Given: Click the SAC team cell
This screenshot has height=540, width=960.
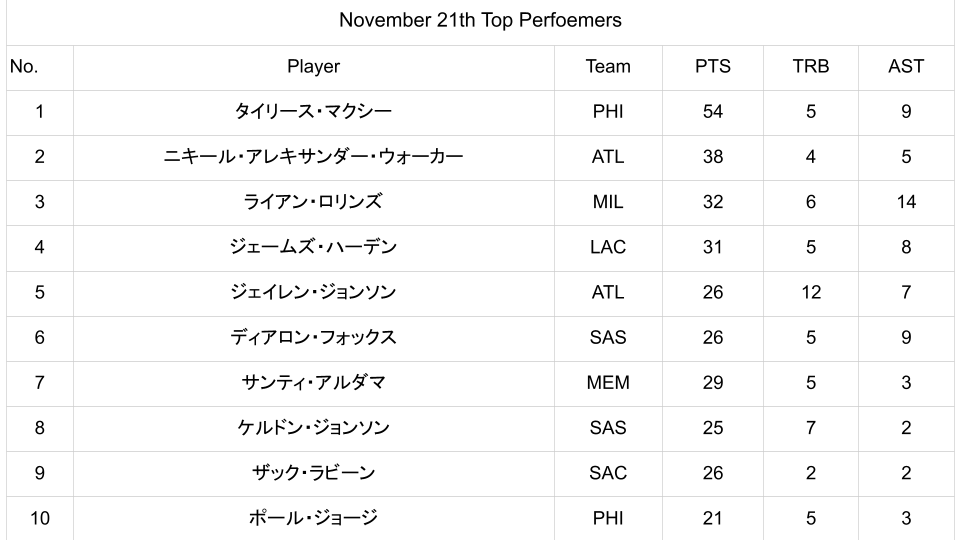Looking at the screenshot, I should (608, 473).
